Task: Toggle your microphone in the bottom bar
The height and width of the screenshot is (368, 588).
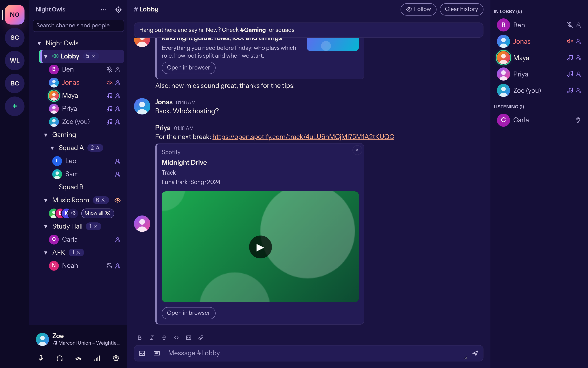Action: (x=41, y=358)
